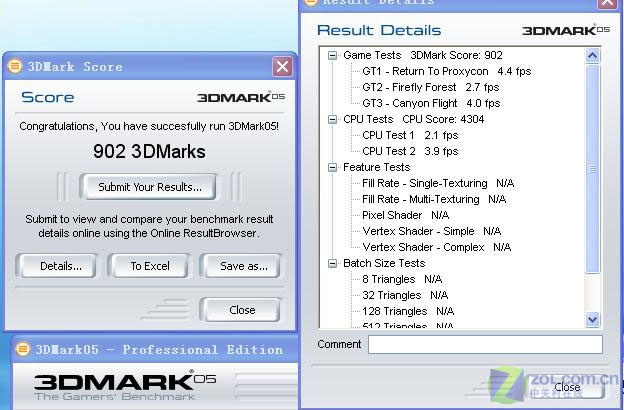The height and width of the screenshot is (410, 624).
Task: Close Result Details window via title X
Action: [607, 3]
